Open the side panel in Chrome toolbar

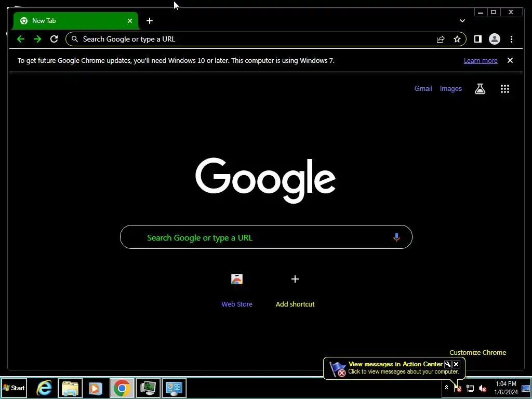[478, 39]
